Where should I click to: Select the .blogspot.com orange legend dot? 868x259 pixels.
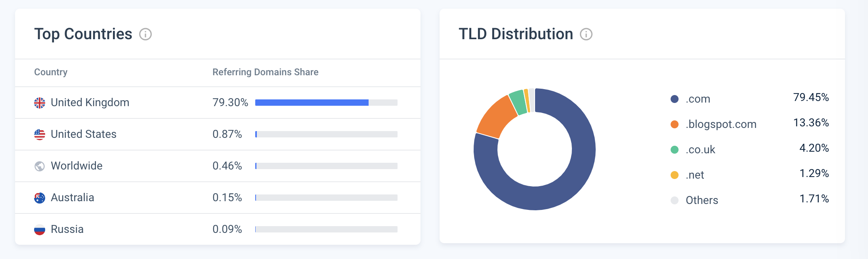(675, 124)
